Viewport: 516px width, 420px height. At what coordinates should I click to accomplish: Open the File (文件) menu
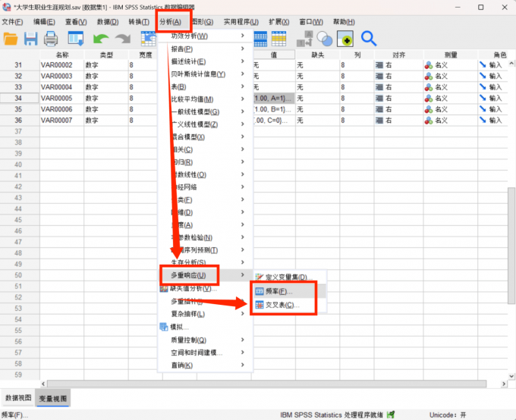pyautogui.click(x=12, y=22)
